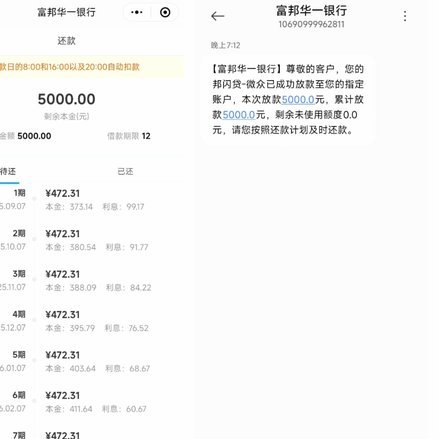Tap the second 5000.0 link after 累计放款
439x439 pixels.
[x=239, y=115]
